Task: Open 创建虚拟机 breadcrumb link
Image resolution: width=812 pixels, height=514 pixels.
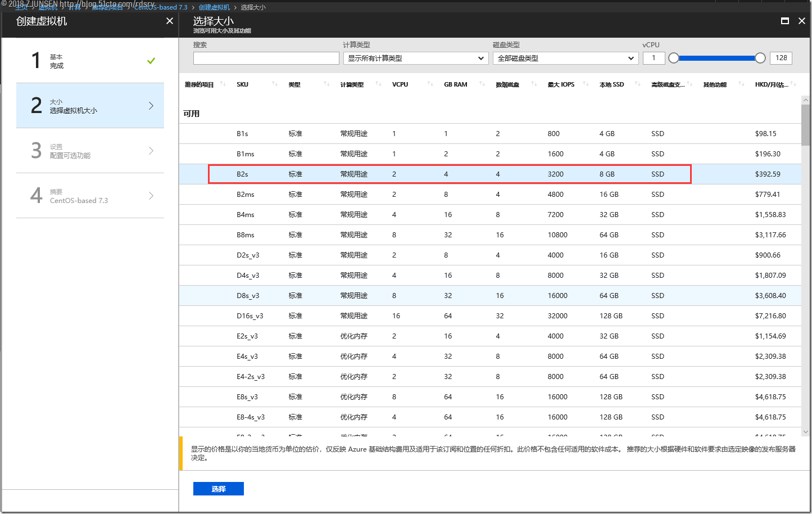Action: [x=214, y=7]
